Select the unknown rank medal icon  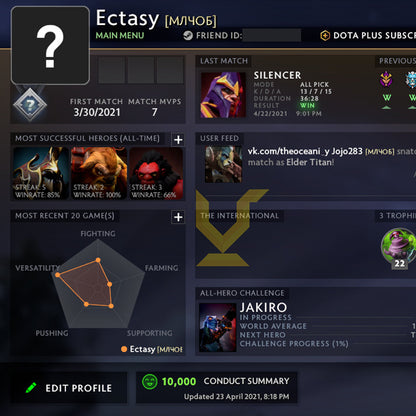click(x=30, y=105)
